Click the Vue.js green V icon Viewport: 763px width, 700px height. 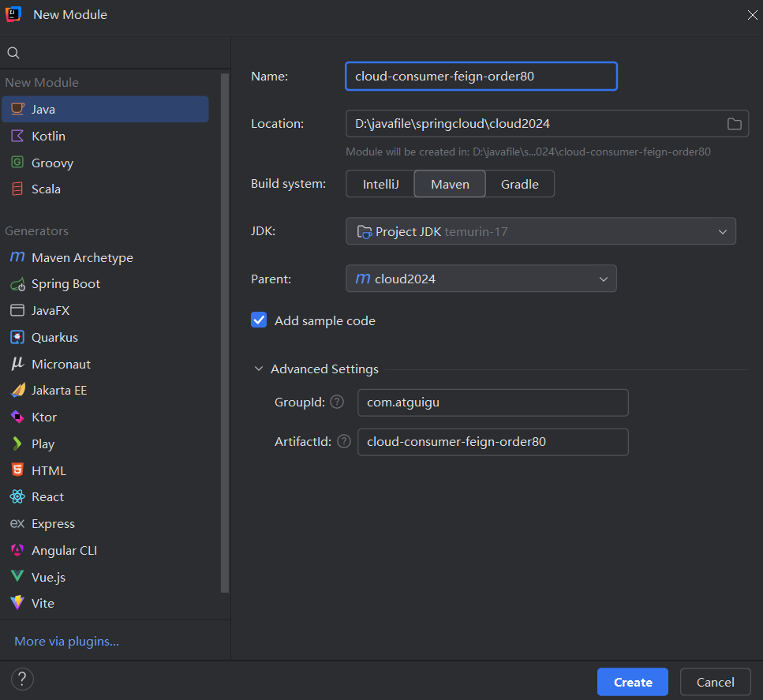coord(17,576)
